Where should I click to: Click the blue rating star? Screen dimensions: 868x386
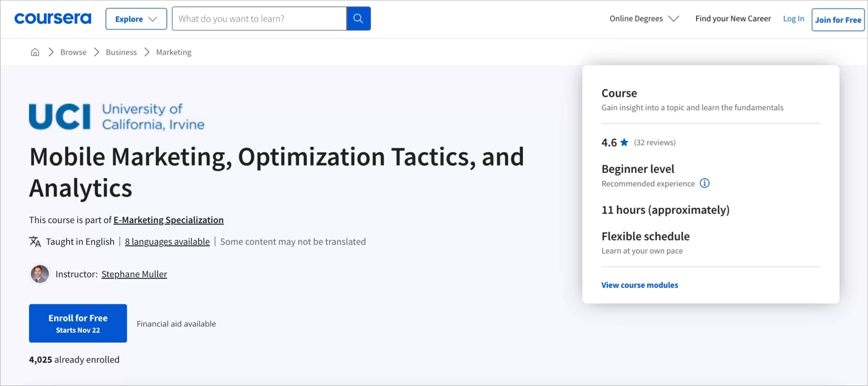coord(624,142)
